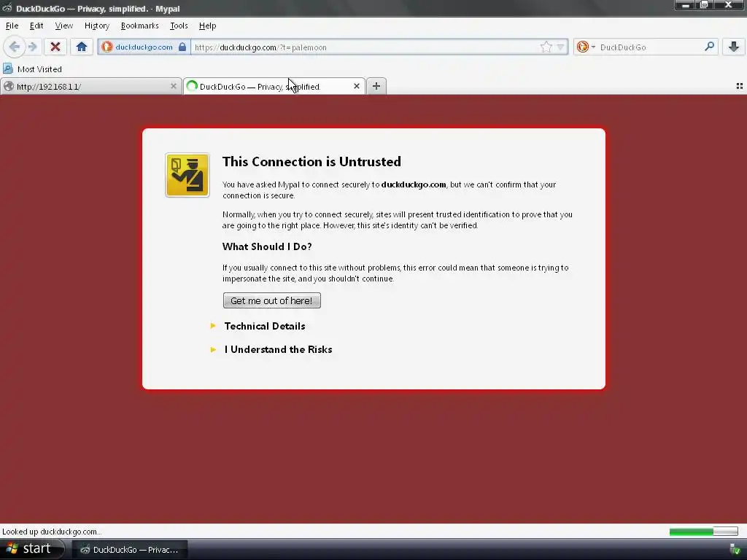Open the View menu

click(x=64, y=26)
